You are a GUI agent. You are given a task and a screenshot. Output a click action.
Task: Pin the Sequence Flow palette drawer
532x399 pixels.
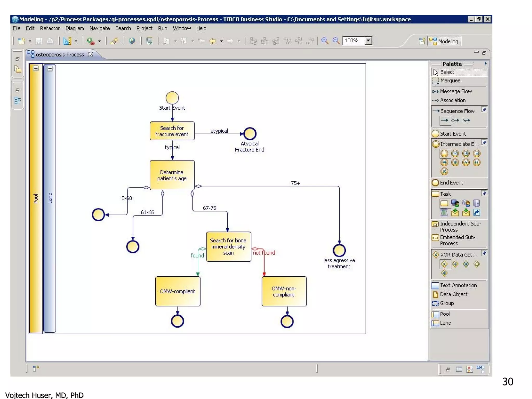484,110
